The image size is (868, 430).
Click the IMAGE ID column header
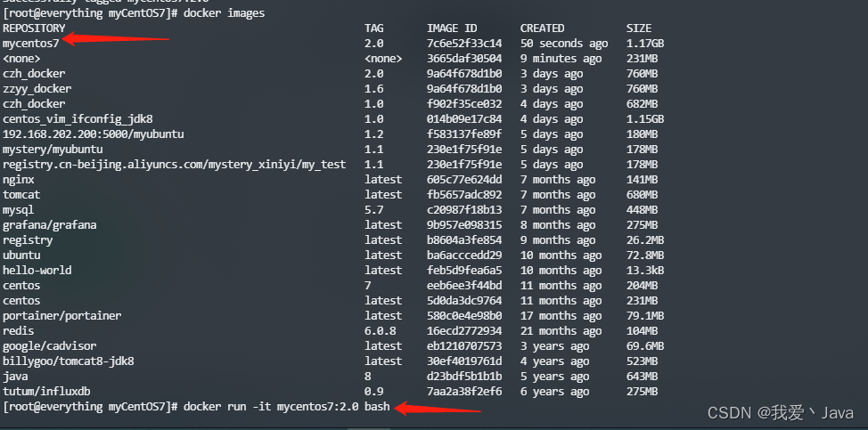(452, 28)
